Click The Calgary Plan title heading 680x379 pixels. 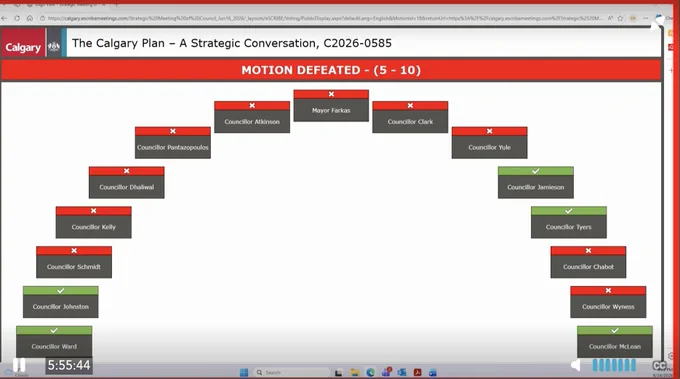(x=232, y=43)
